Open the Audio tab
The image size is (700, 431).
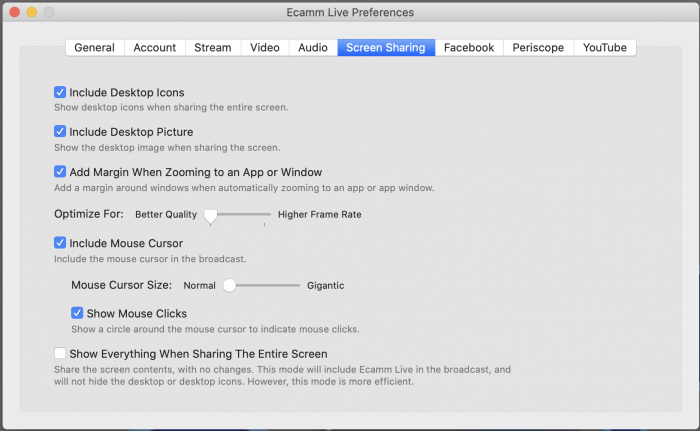click(x=313, y=47)
